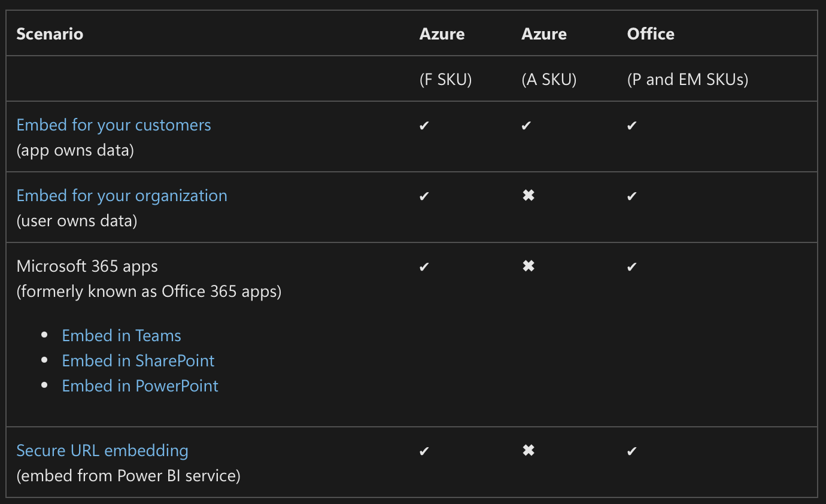Viewport: 826px width, 504px height.
Task: Click the 'Microsoft 365 apps' text
Action: click(87, 266)
